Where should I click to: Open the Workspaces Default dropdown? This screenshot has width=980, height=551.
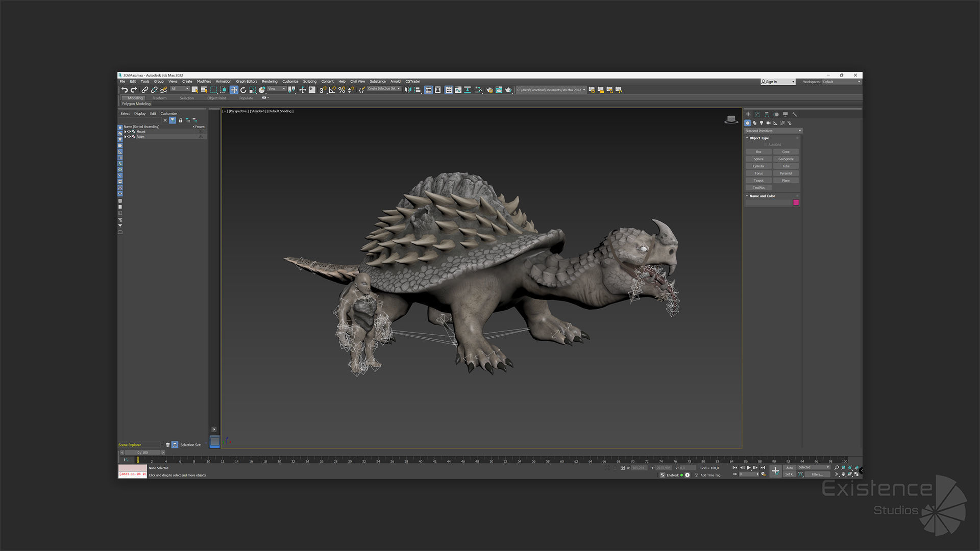841,82
